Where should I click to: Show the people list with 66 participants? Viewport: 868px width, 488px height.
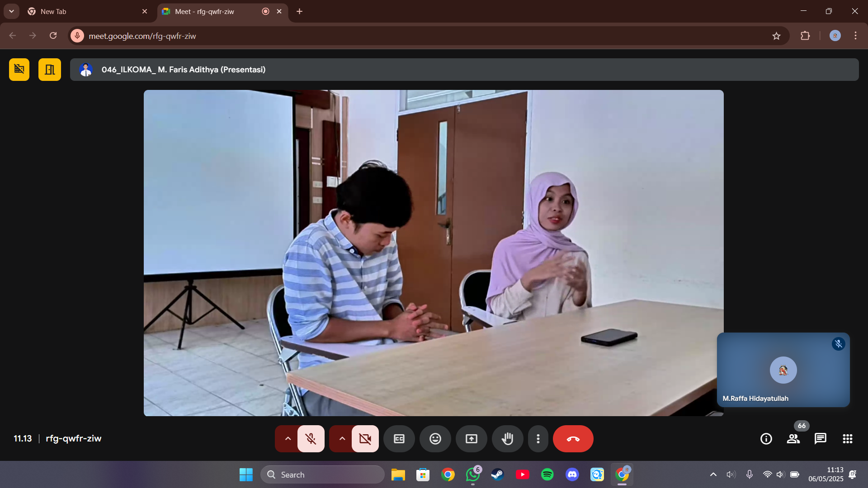click(793, 439)
